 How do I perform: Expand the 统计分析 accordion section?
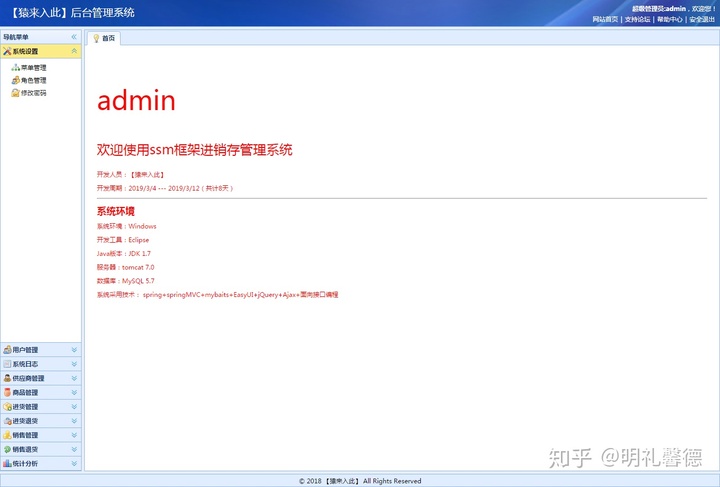[x=74, y=464]
